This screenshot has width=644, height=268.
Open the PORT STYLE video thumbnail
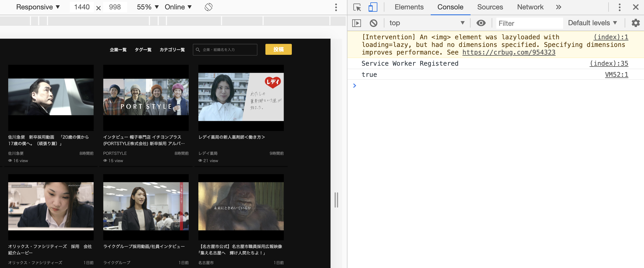point(146,98)
